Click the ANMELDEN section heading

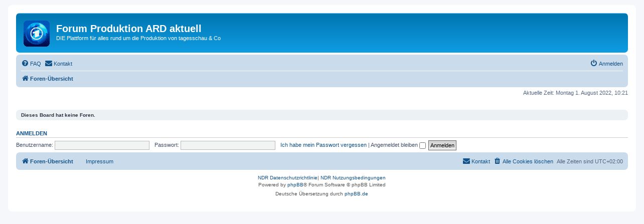(x=32, y=133)
